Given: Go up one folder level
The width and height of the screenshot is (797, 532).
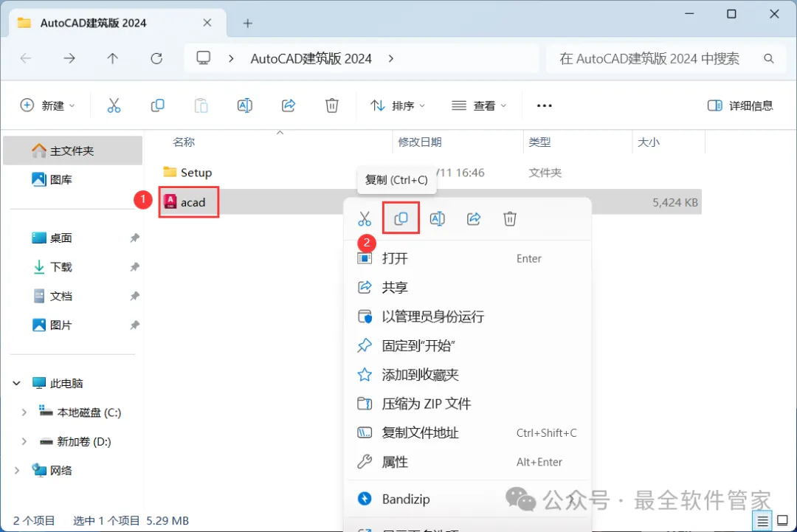Looking at the screenshot, I should [x=112, y=58].
